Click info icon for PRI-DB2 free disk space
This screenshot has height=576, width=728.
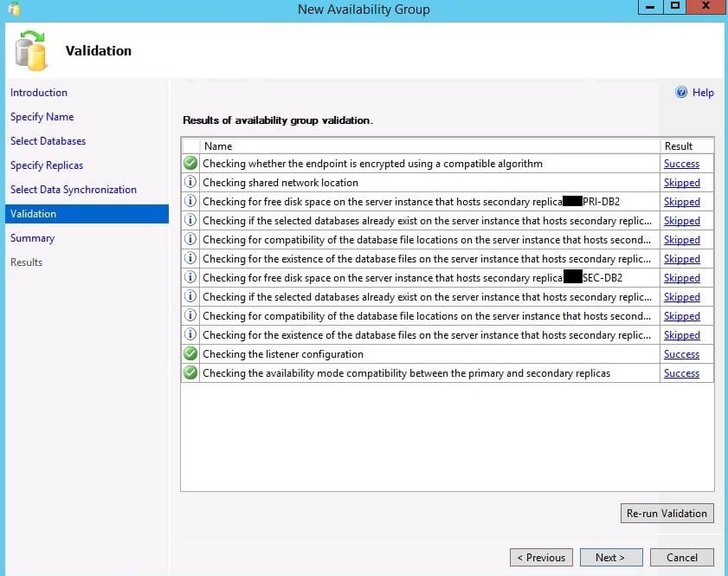point(190,202)
